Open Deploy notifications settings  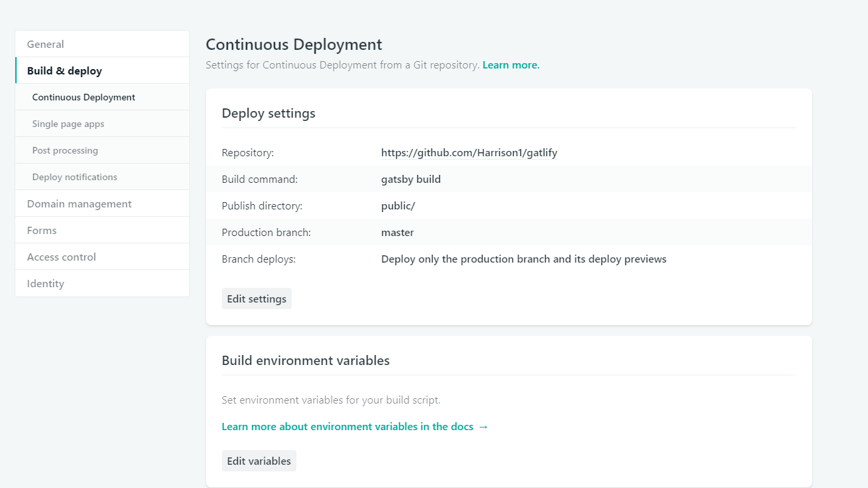coord(74,178)
